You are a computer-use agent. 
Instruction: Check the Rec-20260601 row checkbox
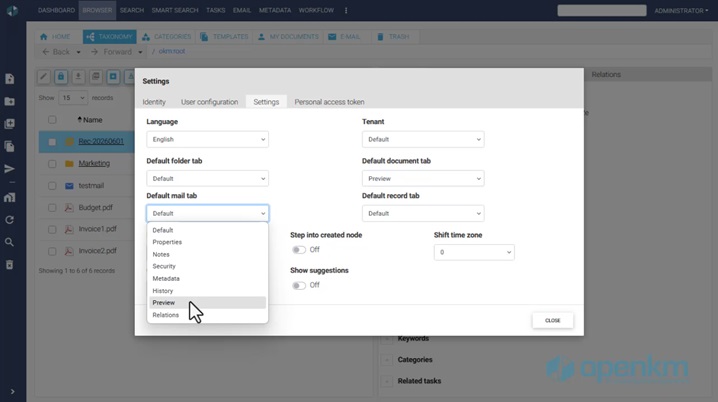tap(52, 142)
